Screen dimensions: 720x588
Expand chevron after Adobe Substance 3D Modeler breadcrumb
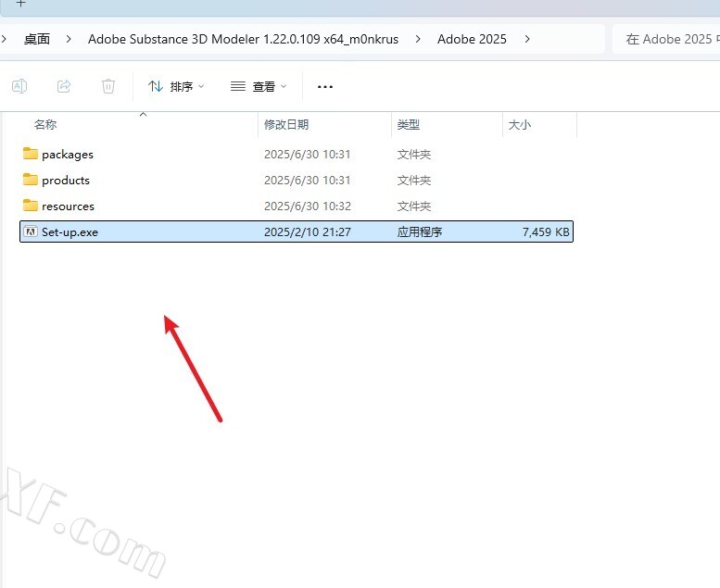[x=418, y=40]
